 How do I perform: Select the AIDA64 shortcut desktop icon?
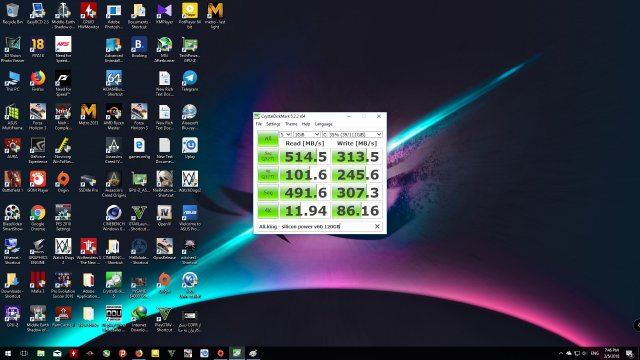point(113,83)
